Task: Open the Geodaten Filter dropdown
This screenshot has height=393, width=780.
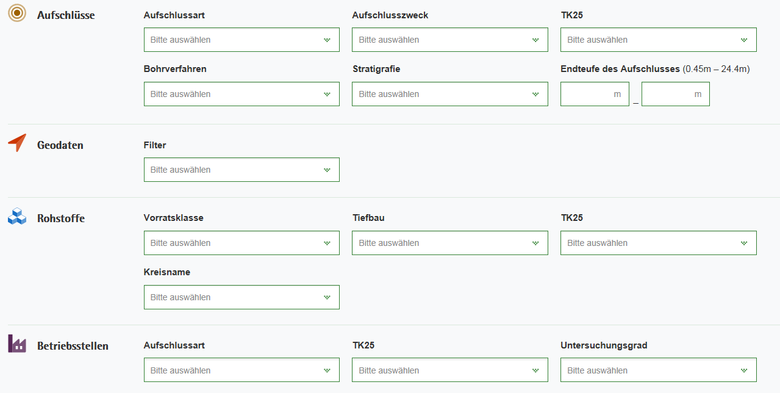Action: click(242, 170)
